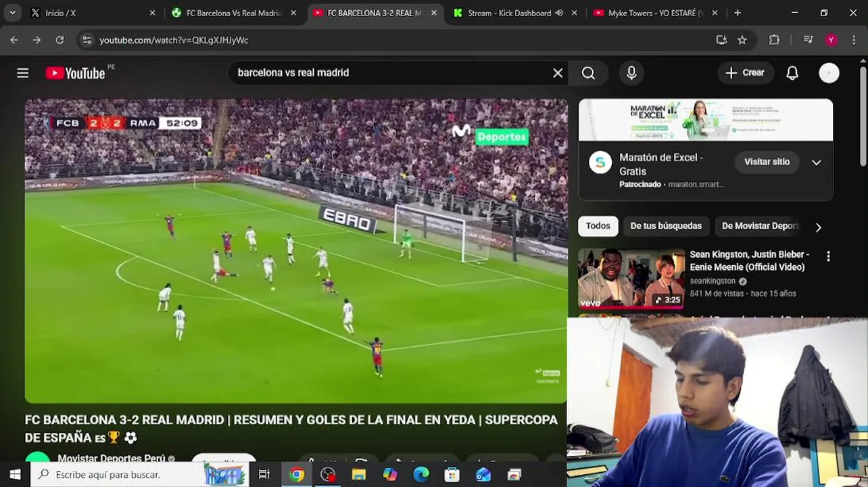Close the Inicio / X tab

(152, 13)
